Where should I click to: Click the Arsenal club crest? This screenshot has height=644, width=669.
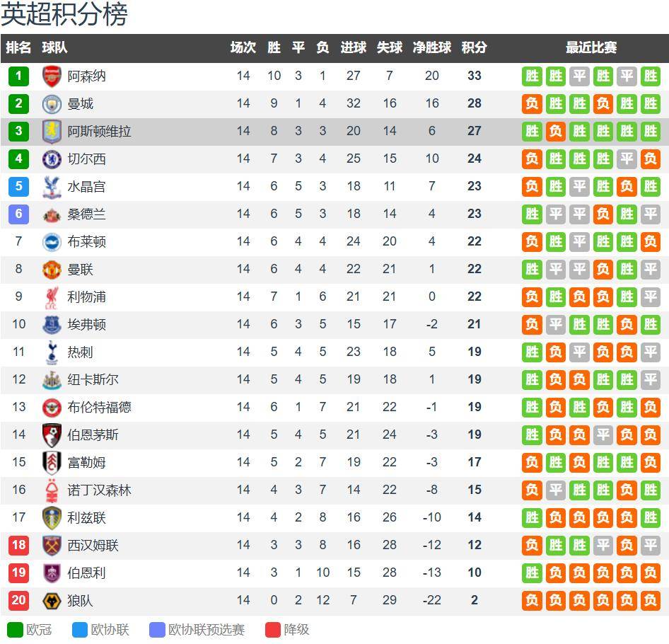tap(52, 76)
